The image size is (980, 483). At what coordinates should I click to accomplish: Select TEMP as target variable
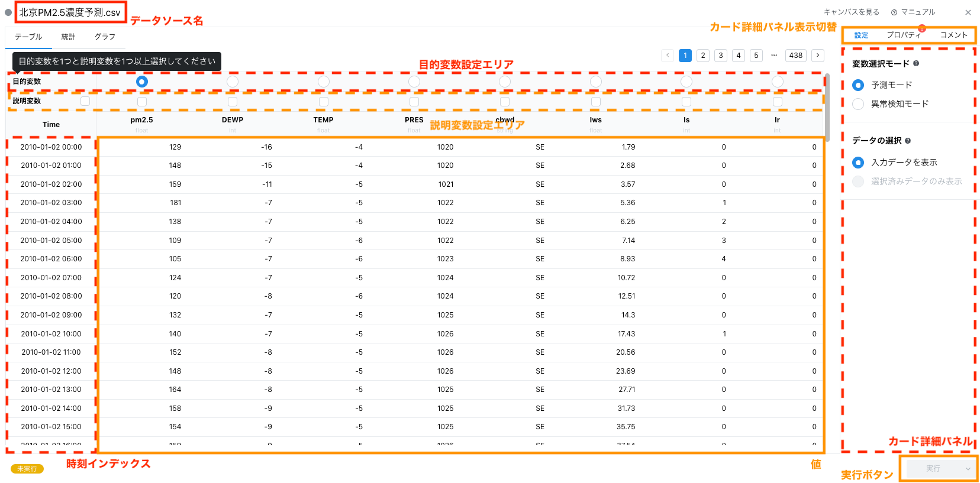click(x=324, y=82)
